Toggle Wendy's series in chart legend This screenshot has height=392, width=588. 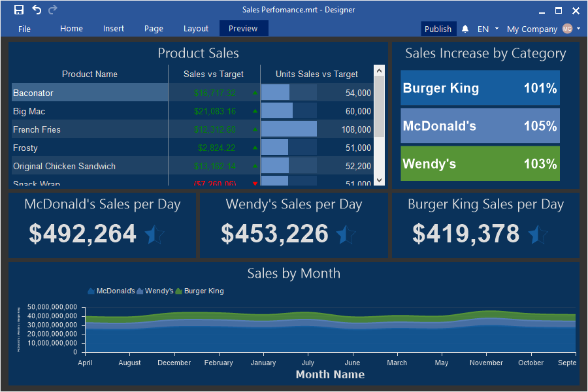tap(155, 291)
